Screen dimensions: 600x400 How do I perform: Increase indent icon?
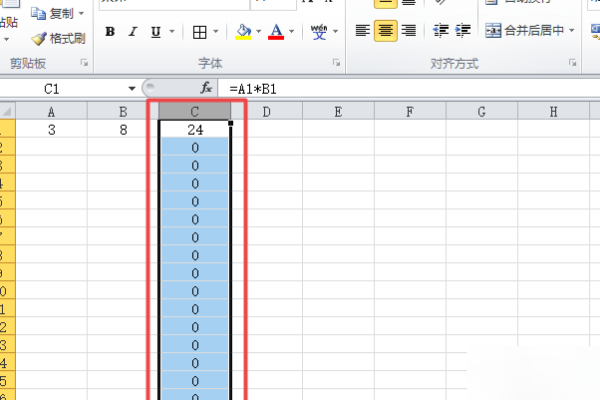pos(463,31)
